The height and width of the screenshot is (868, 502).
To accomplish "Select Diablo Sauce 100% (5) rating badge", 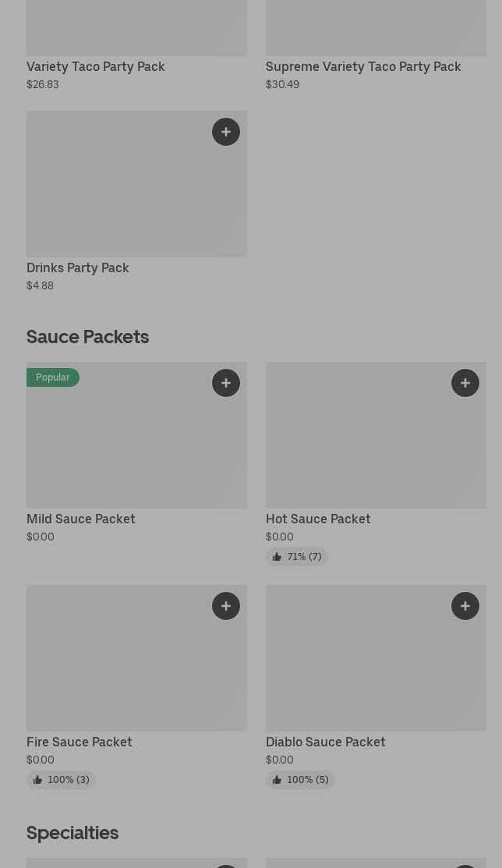I will pyautogui.click(x=300, y=780).
